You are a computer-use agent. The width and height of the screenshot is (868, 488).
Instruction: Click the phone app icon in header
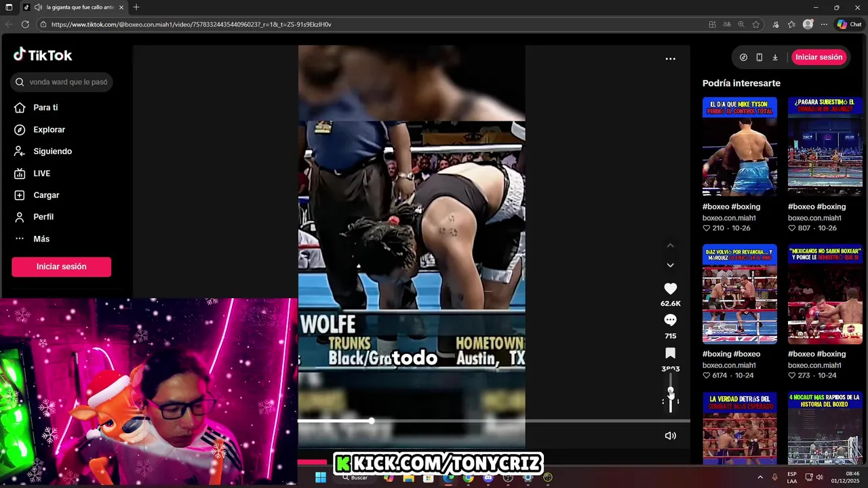759,58
